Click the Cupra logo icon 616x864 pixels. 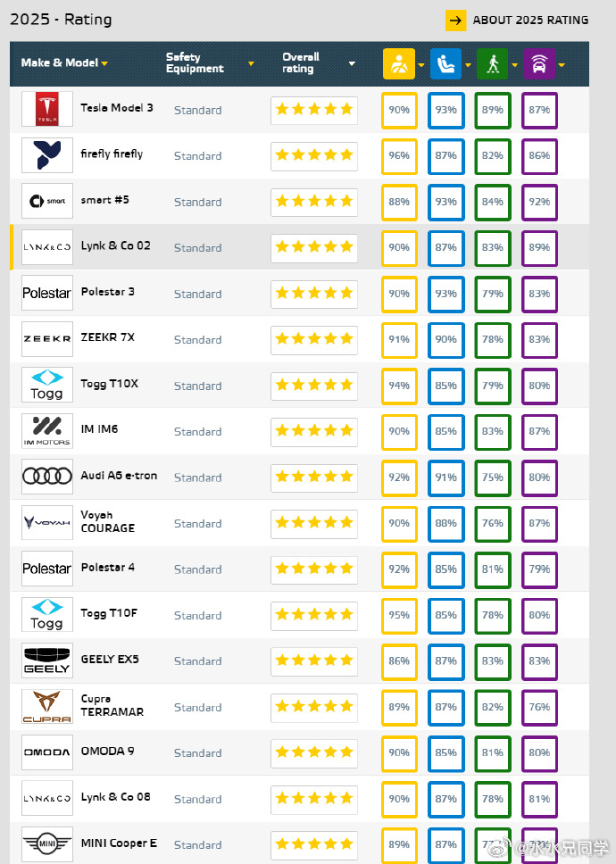tap(47, 706)
